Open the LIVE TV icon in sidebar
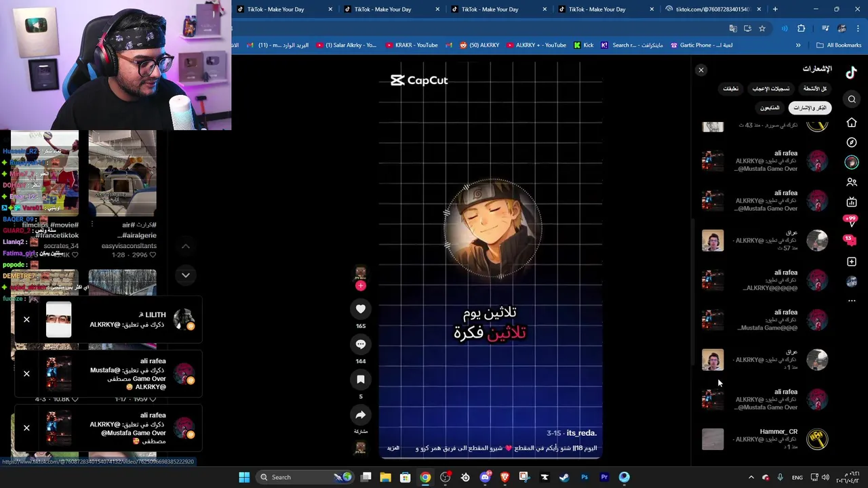868x488 pixels. [852, 202]
